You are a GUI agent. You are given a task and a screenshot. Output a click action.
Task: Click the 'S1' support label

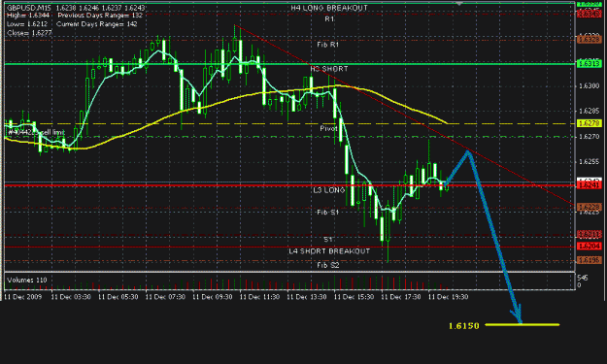point(328,240)
